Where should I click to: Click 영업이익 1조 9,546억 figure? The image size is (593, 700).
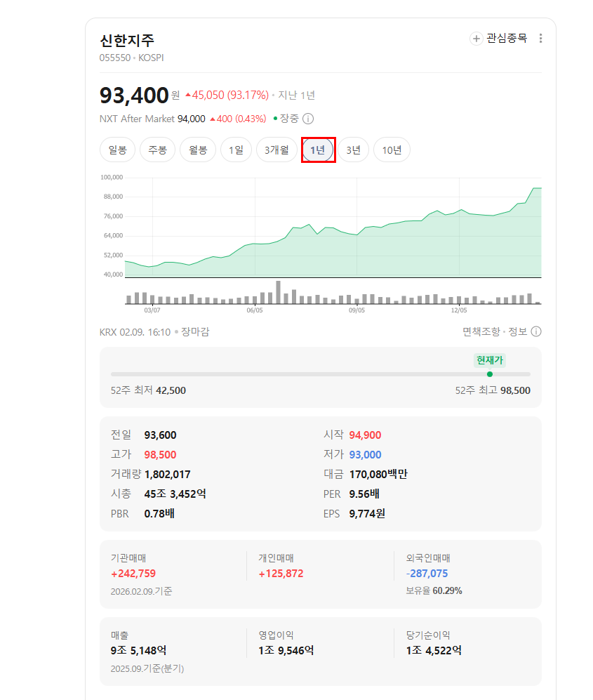click(286, 650)
